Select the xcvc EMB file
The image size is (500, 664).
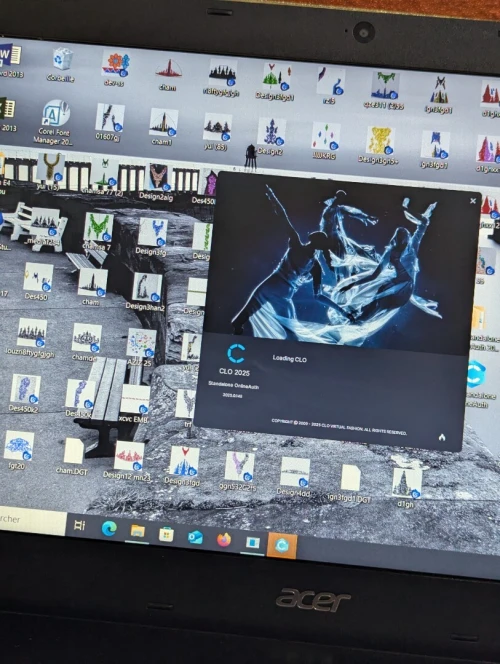pos(135,404)
